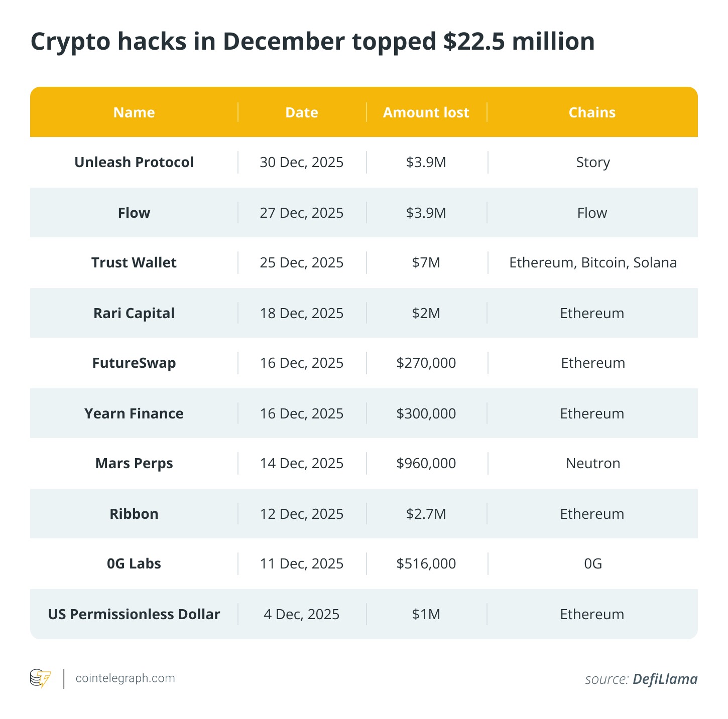Click the Ribbon name cell
Viewport: 728px width, 719px height.
pos(134,514)
